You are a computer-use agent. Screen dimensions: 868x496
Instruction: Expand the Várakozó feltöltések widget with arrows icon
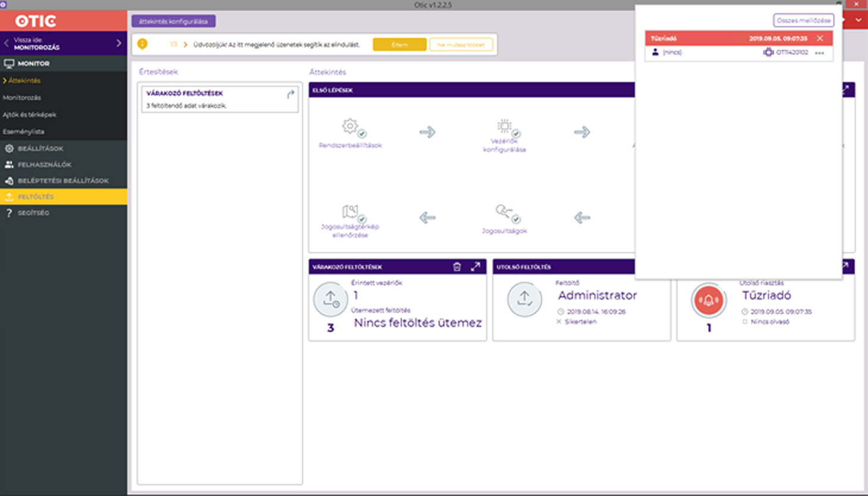click(476, 267)
